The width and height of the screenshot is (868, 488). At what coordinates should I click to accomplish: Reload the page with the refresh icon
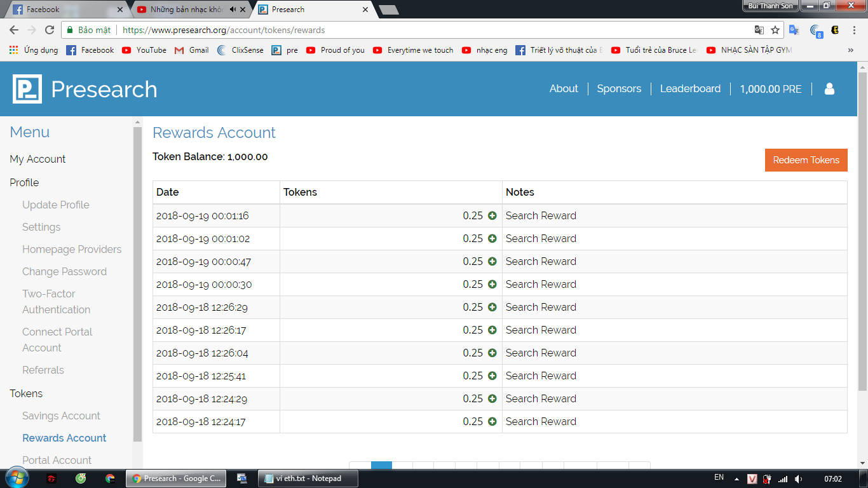50,30
